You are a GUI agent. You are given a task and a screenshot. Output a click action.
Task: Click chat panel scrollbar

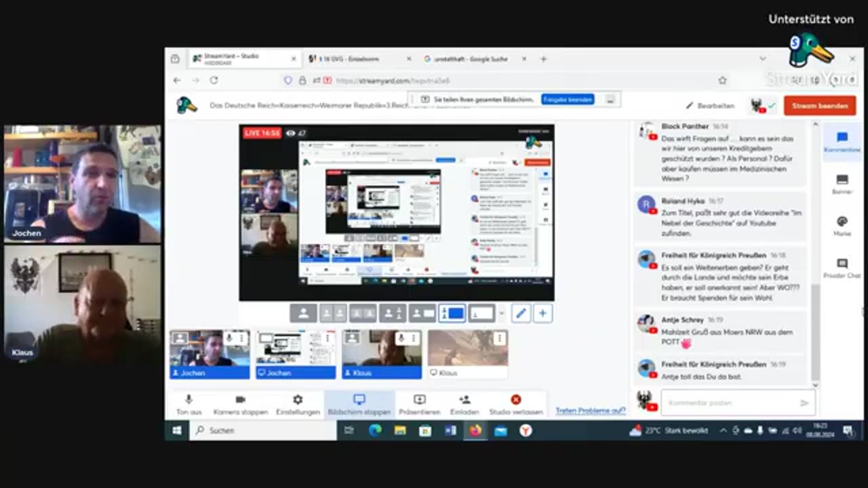(815, 332)
